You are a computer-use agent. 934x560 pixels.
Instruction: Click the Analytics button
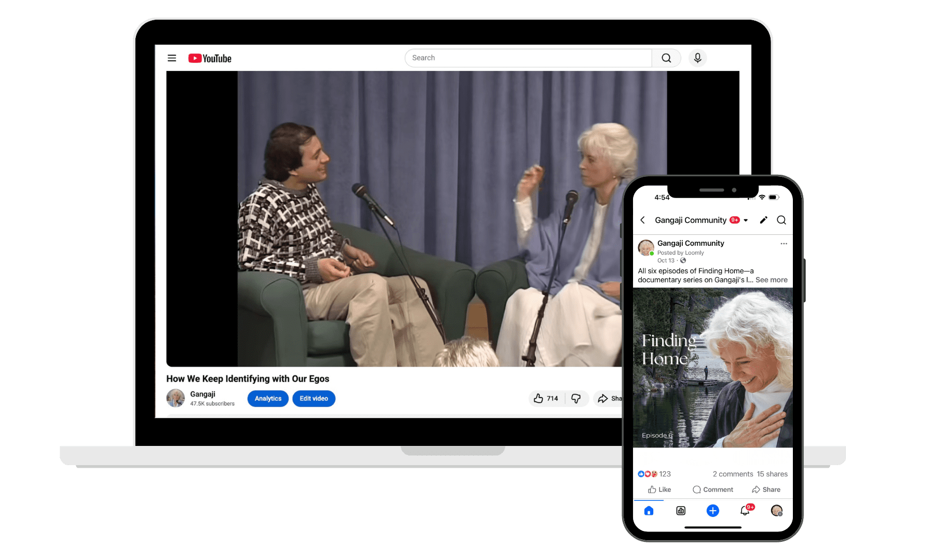click(x=268, y=399)
